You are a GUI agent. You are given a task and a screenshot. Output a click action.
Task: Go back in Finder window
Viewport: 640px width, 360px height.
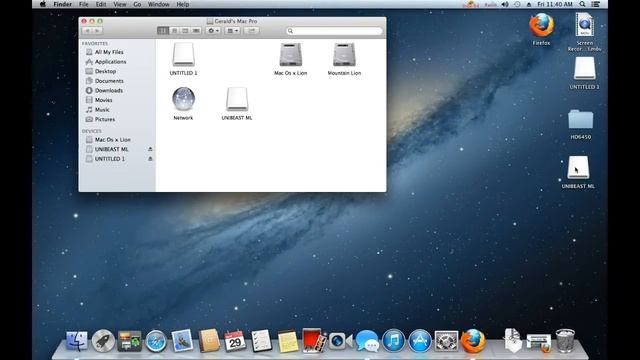(87, 31)
